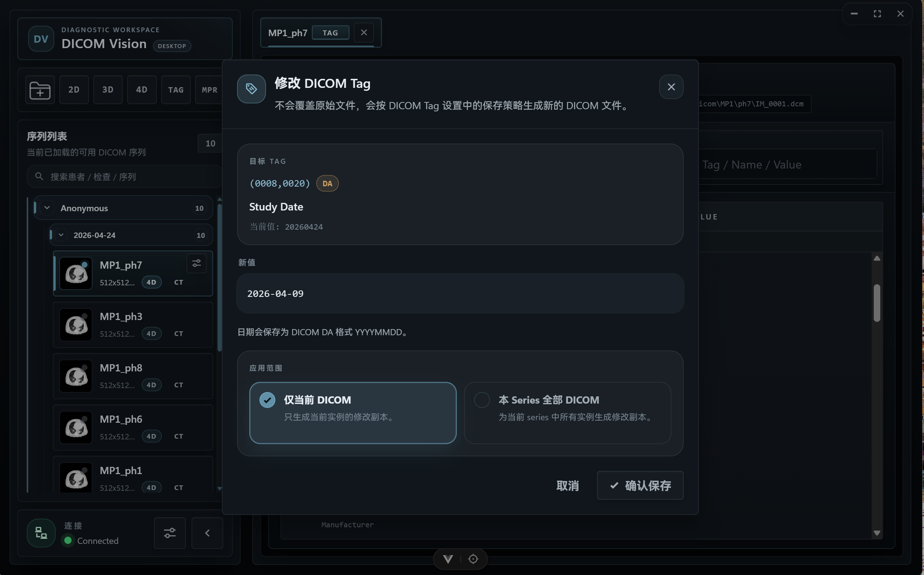Open the TAG viewer tool
This screenshot has width=924, height=575.
pyautogui.click(x=176, y=90)
